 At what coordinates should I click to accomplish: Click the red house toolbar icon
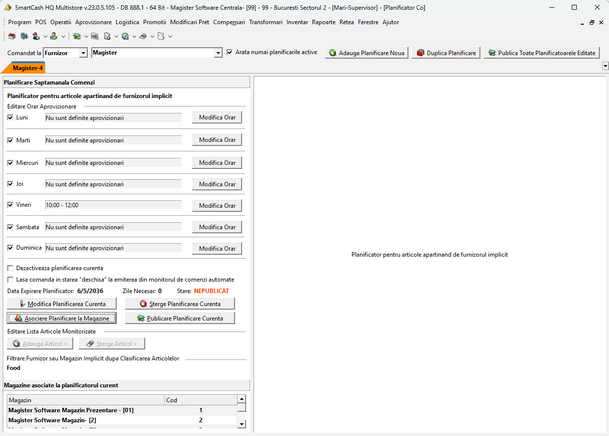click(x=12, y=36)
